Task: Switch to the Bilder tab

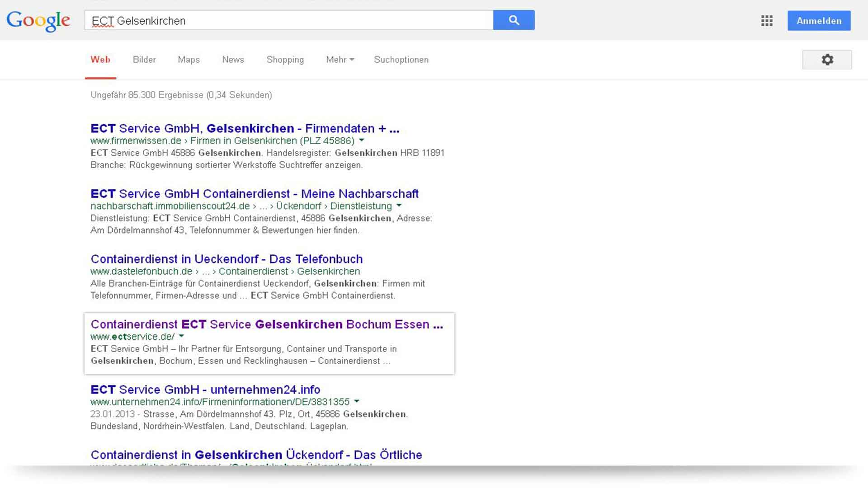Action: coord(144,60)
